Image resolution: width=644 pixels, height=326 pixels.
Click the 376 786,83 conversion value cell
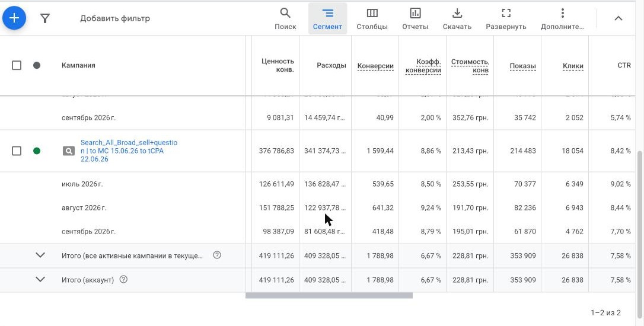[276, 151]
